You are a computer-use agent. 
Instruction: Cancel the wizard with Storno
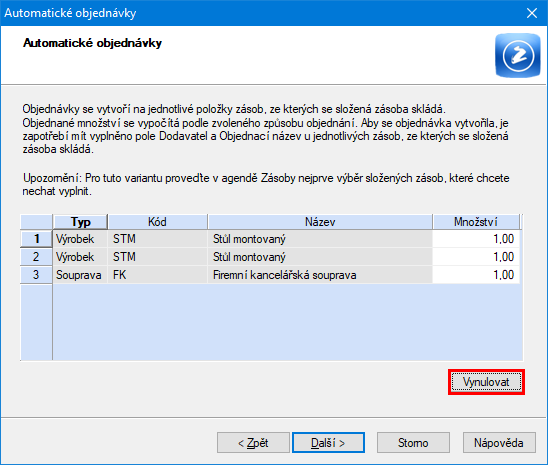click(x=413, y=443)
